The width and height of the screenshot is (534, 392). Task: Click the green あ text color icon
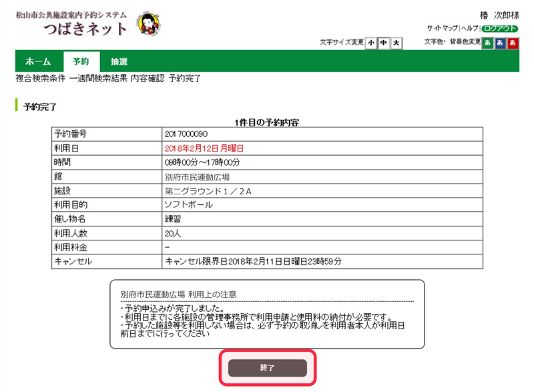click(487, 43)
